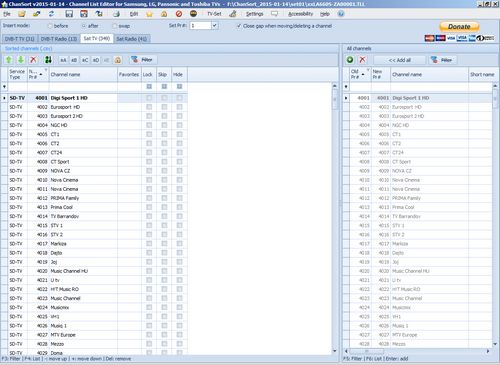The image size is (500, 365).
Task: Click the reload refresh arrows toolbar icon
Action: [x=51, y=14]
